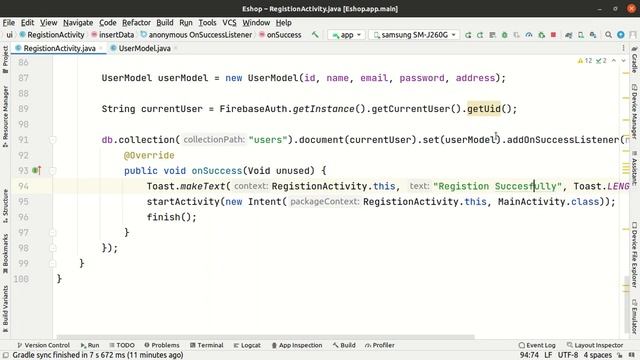The width and height of the screenshot is (640, 360).
Task: Open the Run menu
Action: (x=186, y=22)
